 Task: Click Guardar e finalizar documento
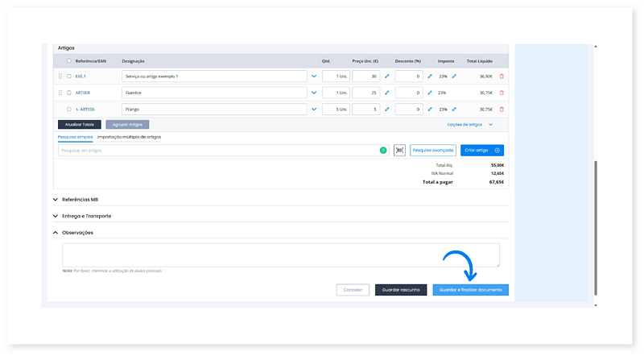[x=471, y=290]
